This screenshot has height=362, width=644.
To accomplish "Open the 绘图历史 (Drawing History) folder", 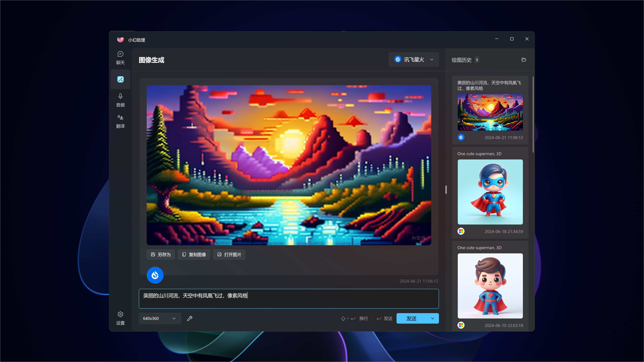I will pyautogui.click(x=524, y=60).
